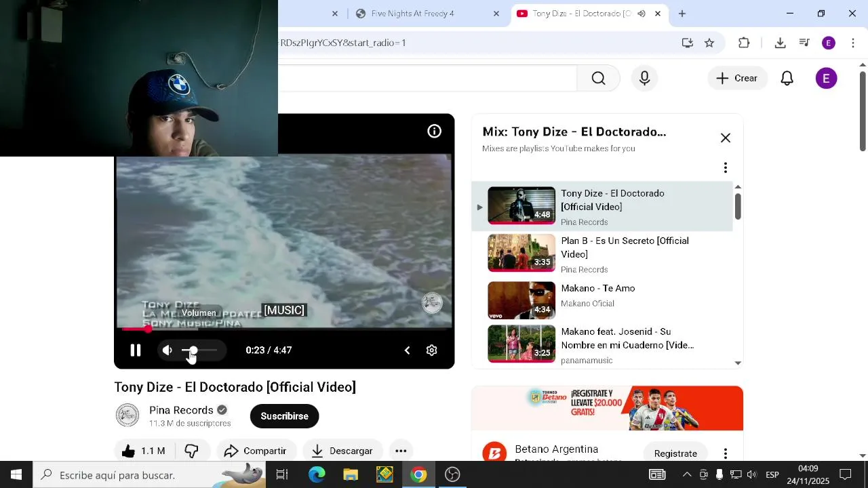This screenshot has height=488, width=868.
Task: Open Betano ad options menu
Action: tap(726, 453)
